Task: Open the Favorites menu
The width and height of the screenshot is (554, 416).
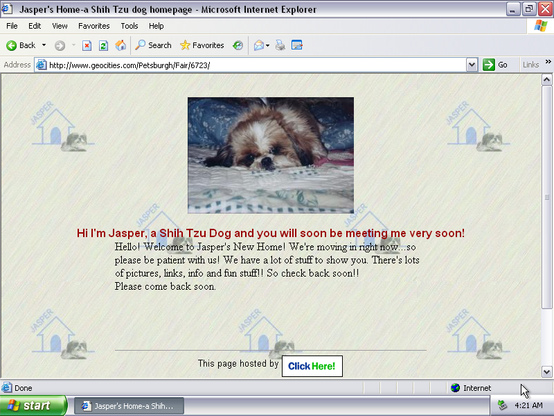Action: pyautogui.click(x=94, y=26)
